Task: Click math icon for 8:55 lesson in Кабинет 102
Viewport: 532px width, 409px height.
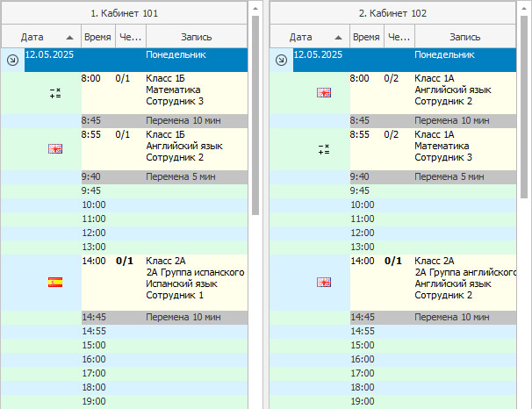Action: pyautogui.click(x=324, y=149)
